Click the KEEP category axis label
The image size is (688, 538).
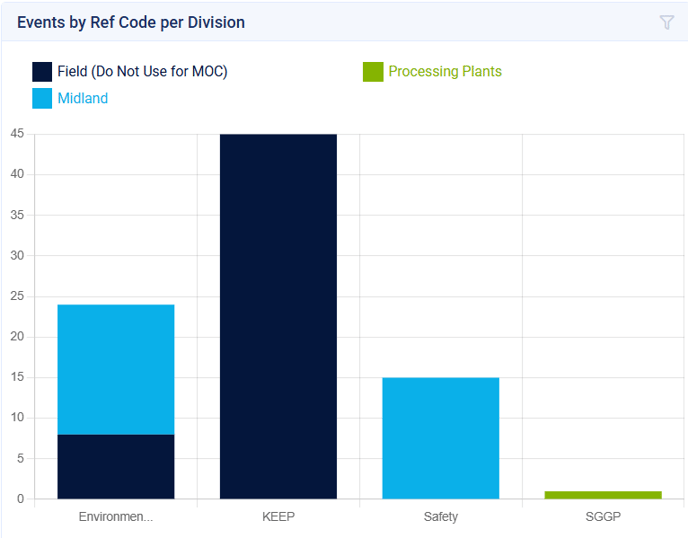click(x=278, y=517)
